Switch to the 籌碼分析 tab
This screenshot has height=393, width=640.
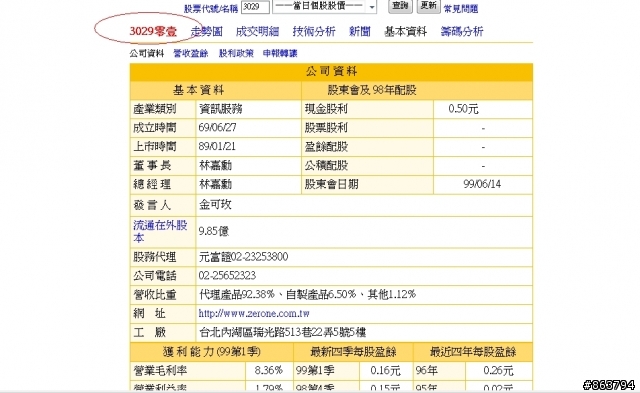[462, 31]
